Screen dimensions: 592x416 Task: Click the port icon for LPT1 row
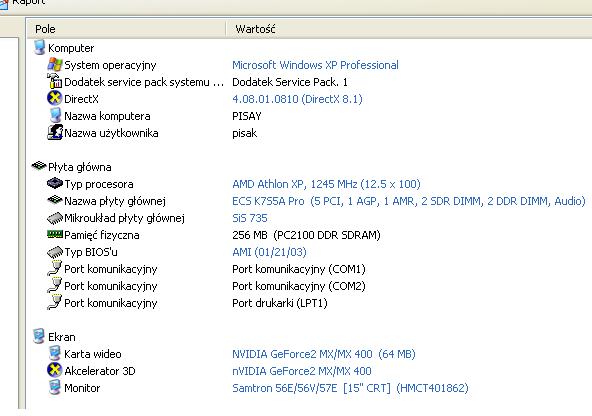coord(55,302)
